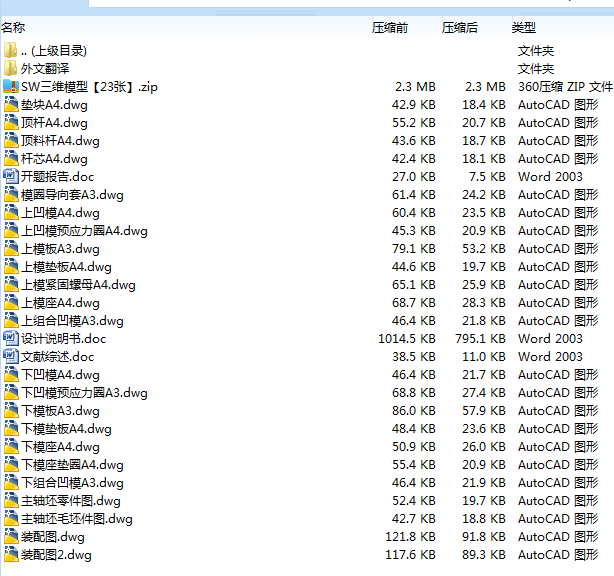The height and width of the screenshot is (576, 614).
Task: Click the 89.3 KB compressed size
Action: 484,555
